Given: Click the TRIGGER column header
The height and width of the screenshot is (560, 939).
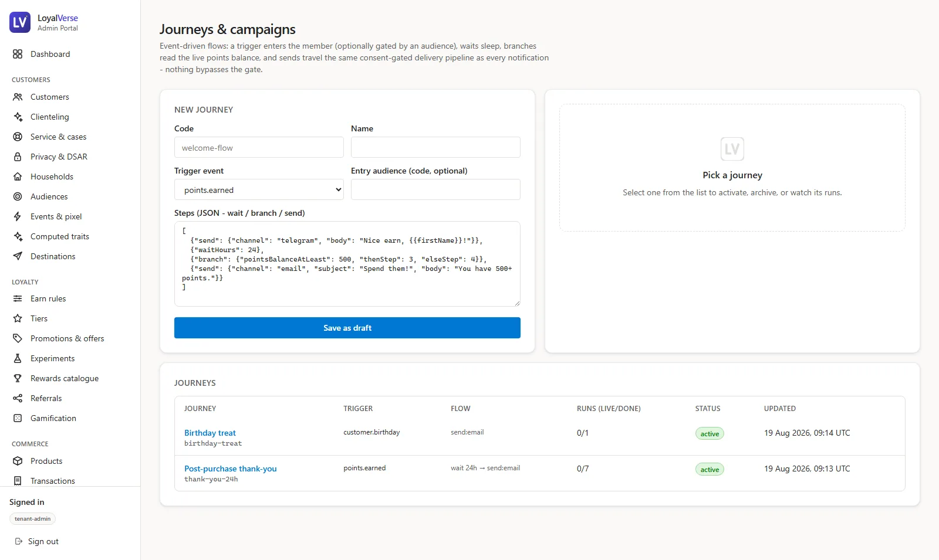Looking at the screenshot, I should 358,409.
